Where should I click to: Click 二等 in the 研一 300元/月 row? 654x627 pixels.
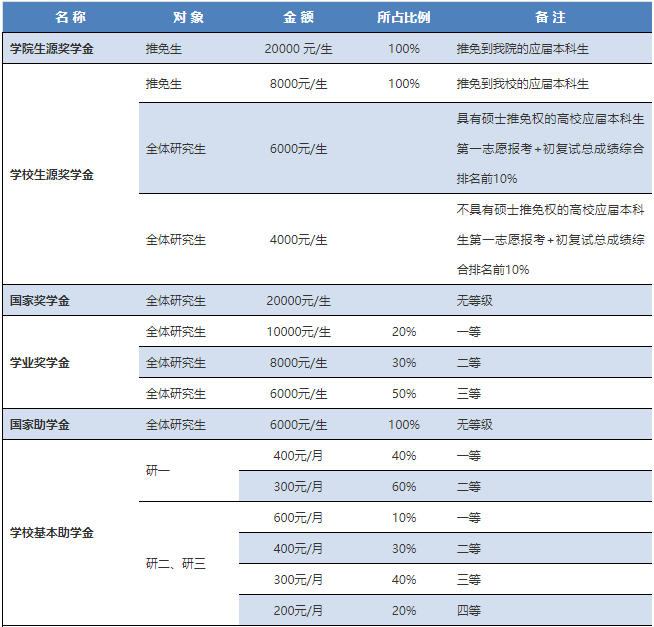pos(468,486)
